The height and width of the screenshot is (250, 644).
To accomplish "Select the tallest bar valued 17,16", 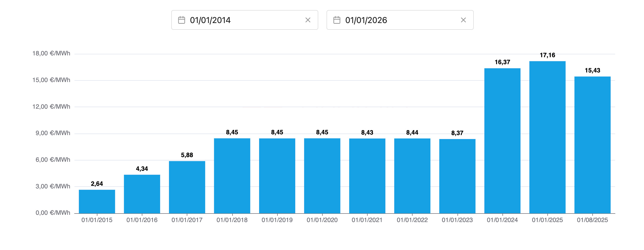I will tap(547, 137).
